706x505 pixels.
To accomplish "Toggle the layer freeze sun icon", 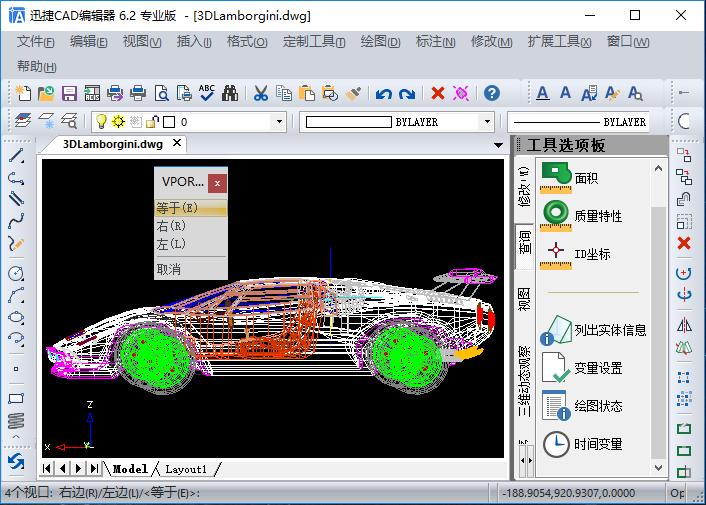I will 118,122.
